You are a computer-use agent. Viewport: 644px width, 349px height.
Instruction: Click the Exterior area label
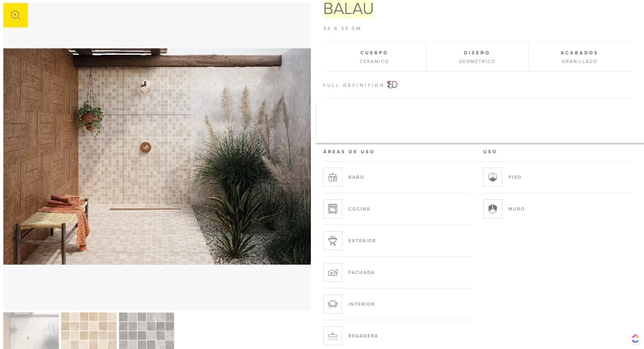[x=362, y=241]
